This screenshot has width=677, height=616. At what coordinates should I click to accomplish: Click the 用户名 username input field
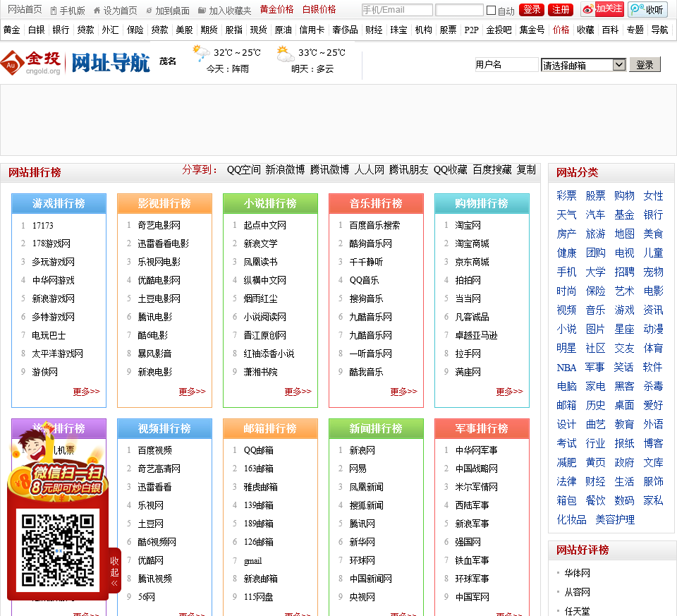(506, 65)
